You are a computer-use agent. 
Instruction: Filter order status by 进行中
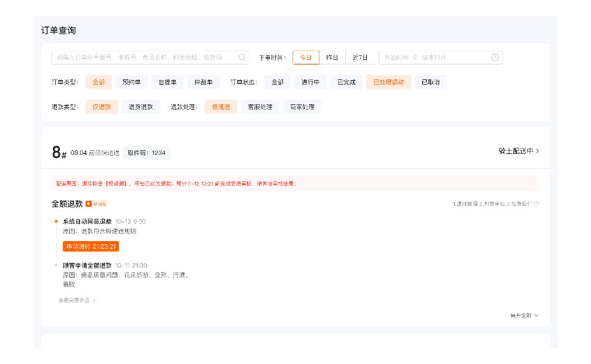(310, 82)
